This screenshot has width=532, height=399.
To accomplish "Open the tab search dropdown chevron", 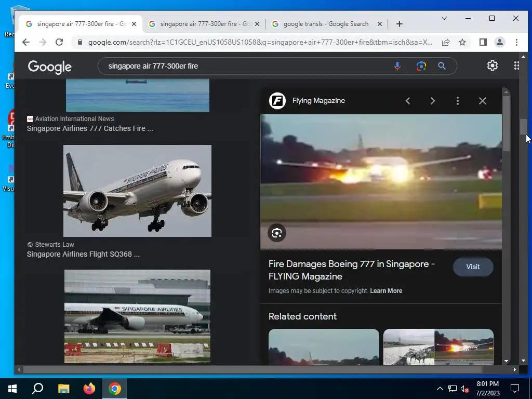I will (444, 18).
